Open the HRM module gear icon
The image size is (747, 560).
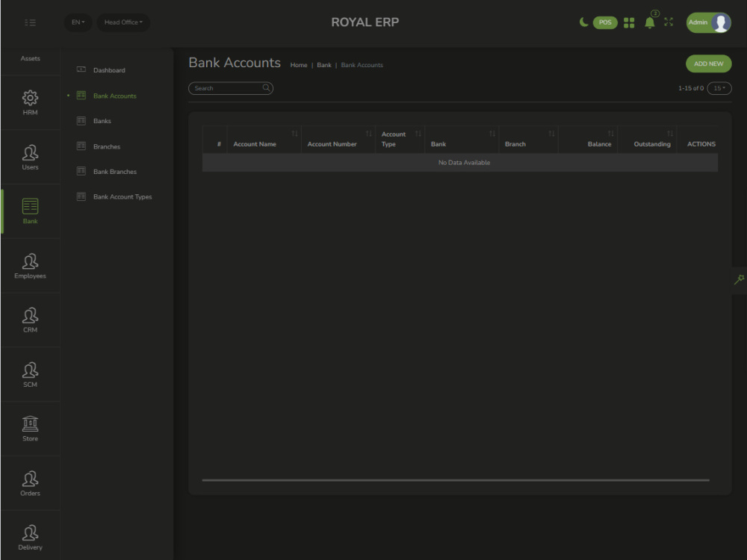point(30,98)
